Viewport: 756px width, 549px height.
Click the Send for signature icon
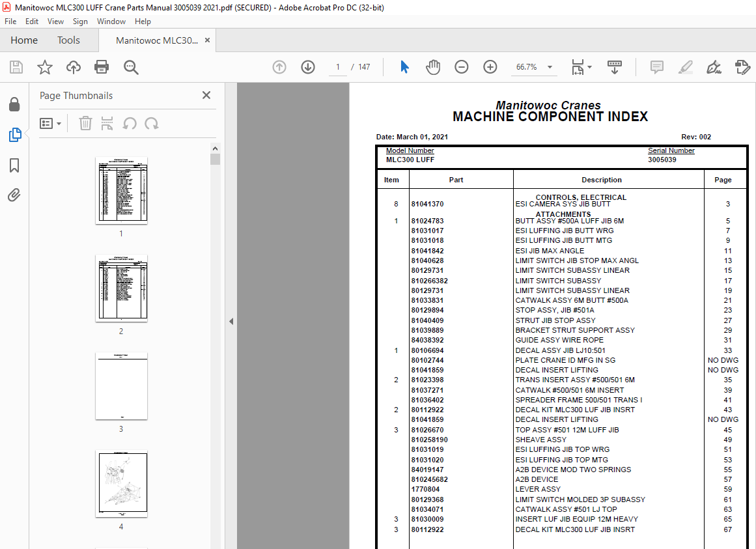click(x=742, y=67)
